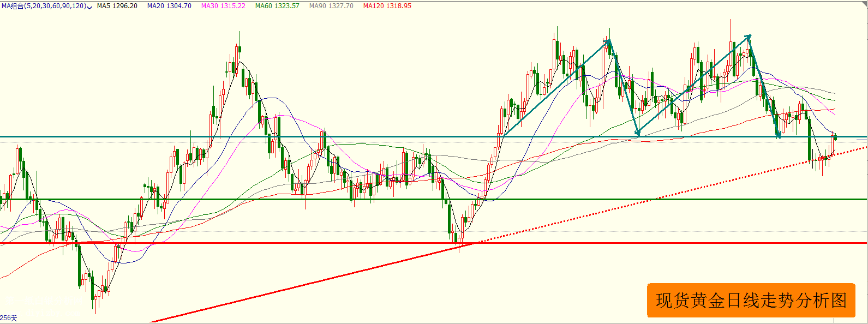Click the MA90 1327.70 value
The width and height of the screenshot is (868, 324).
point(331,6)
